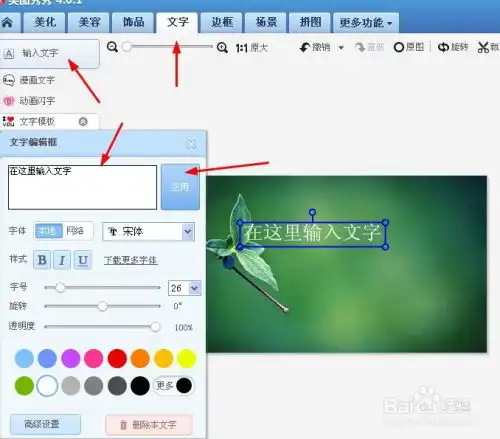This screenshot has height=439, width=500.
Task: Pick the green color swatch
Action: tap(24, 386)
